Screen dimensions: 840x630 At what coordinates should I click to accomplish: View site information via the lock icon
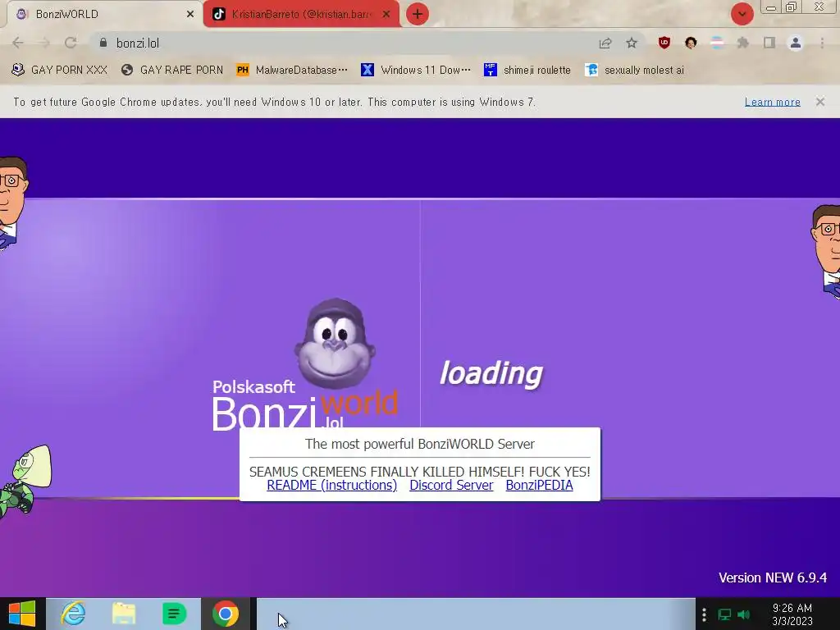pos(103,43)
